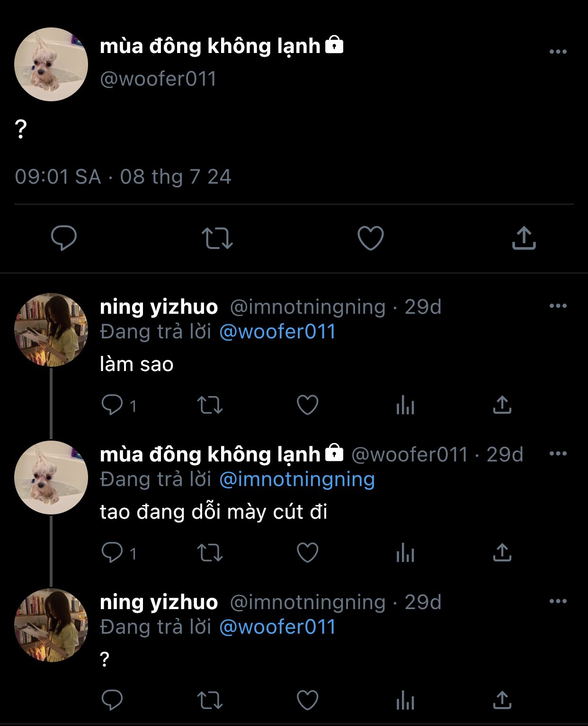Reply to the main "?" tweet
The width and height of the screenshot is (588, 726).
click(64, 238)
